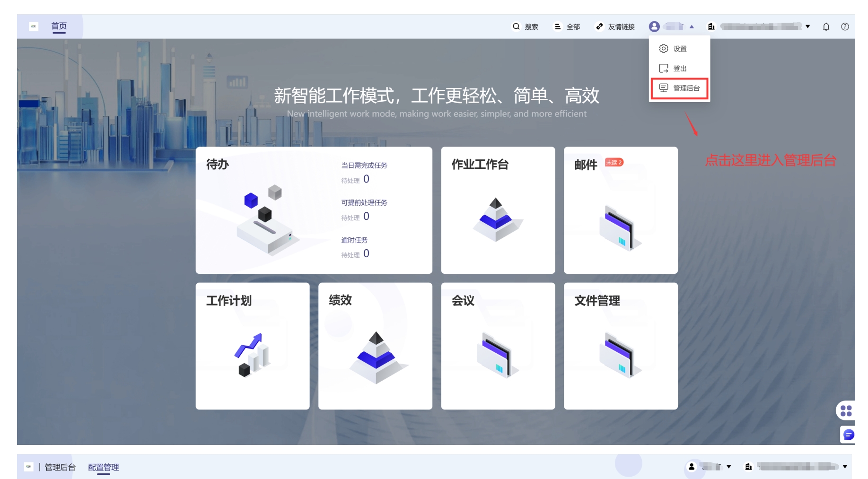Click the 文件管理 folder icon
Screen dimensions: 868x479
click(x=620, y=355)
